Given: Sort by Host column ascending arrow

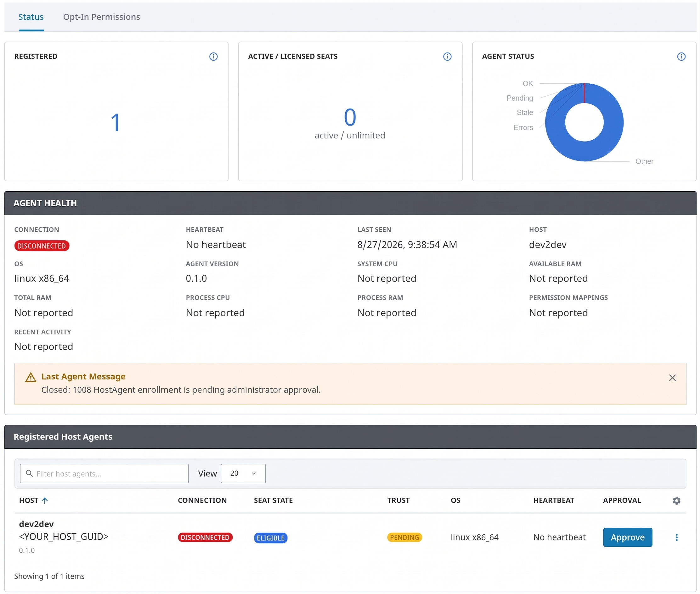Looking at the screenshot, I should 44,500.
